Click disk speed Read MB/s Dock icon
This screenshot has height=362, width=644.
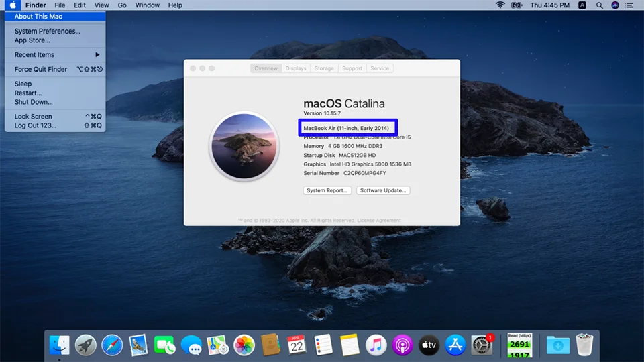point(519,345)
